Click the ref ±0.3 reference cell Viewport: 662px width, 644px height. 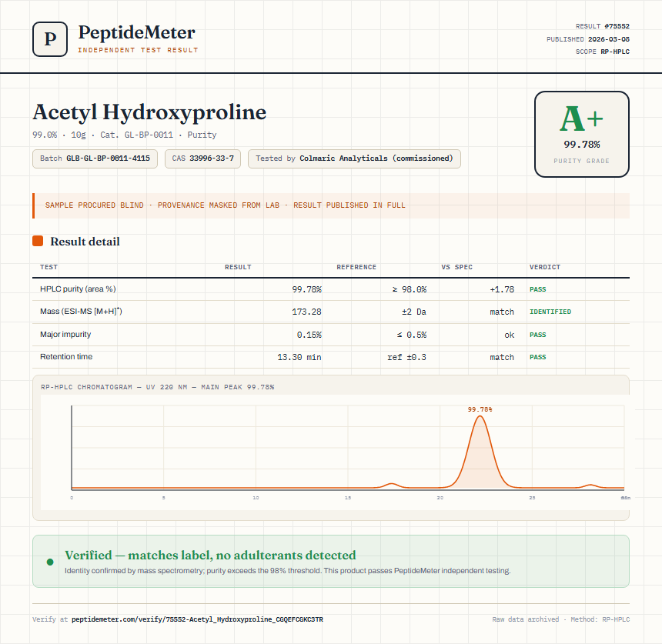407,357
